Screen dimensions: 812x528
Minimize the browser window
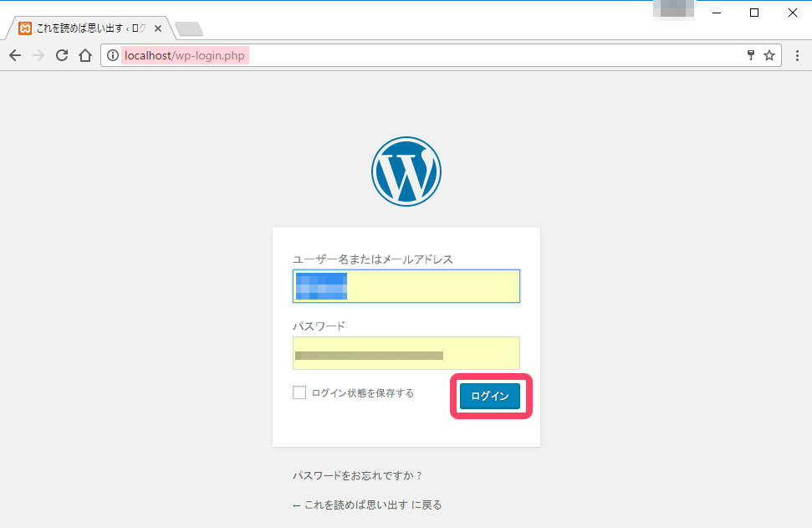(x=717, y=13)
